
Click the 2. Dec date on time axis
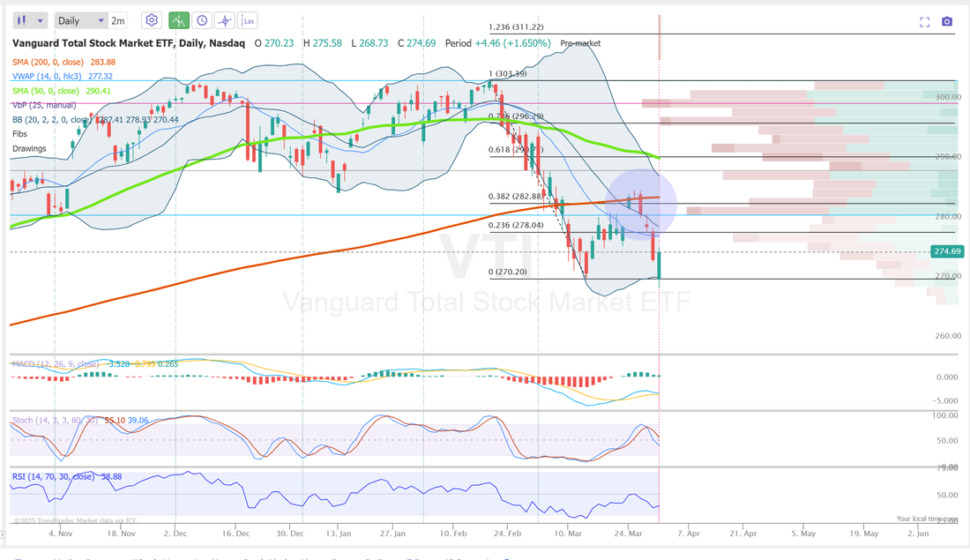pos(175,534)
